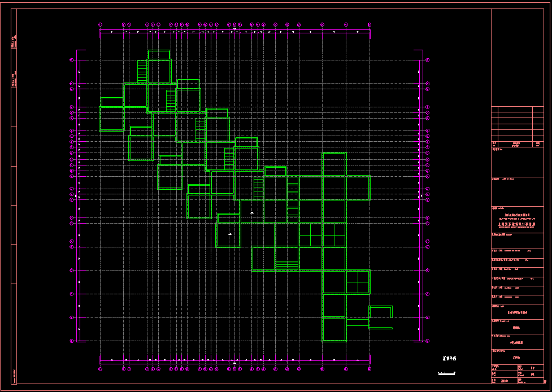Image resolution: width=552 pixels, height=392 pixels.
Task: Select the bottom-left grid axis bubble
Action: point(100,369)
